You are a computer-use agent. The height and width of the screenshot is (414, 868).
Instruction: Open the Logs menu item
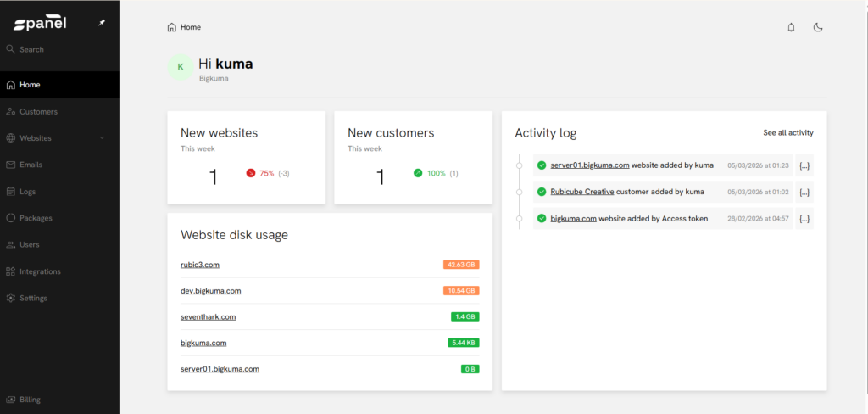click(28, 192)
